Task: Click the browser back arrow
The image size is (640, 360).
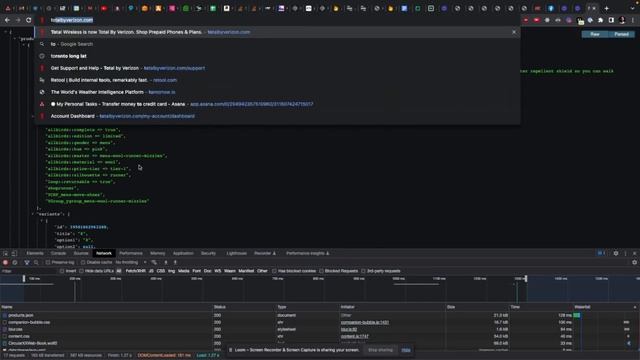Action: pyautogui.click(x=7, y=20)
